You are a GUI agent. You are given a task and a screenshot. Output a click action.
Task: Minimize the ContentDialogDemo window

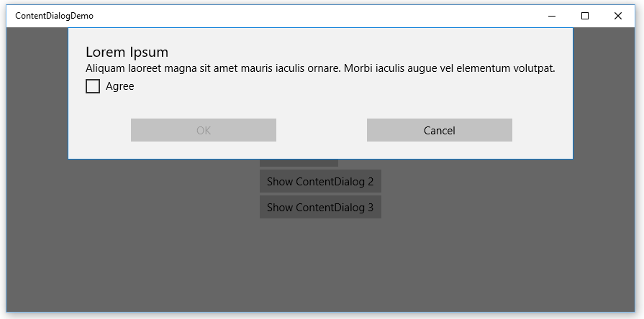click(x=552, y=16)
